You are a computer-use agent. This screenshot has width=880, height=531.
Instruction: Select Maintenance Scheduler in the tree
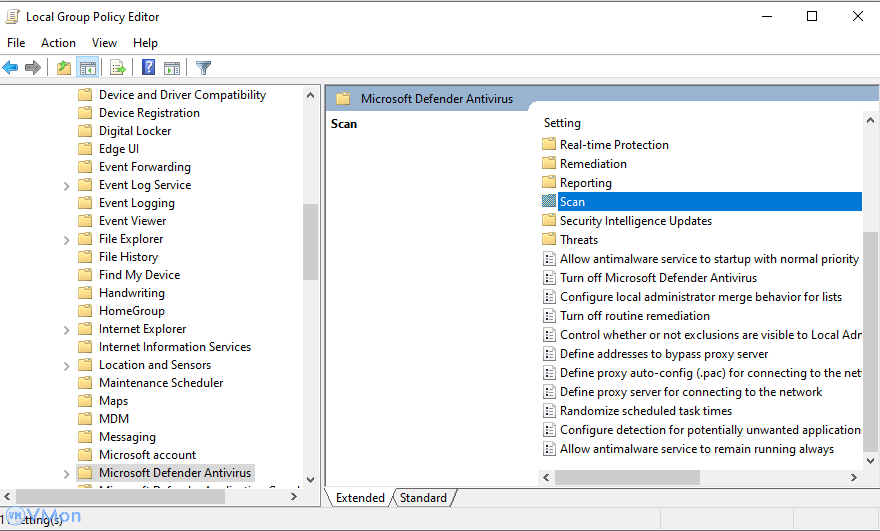pos(161,383)
